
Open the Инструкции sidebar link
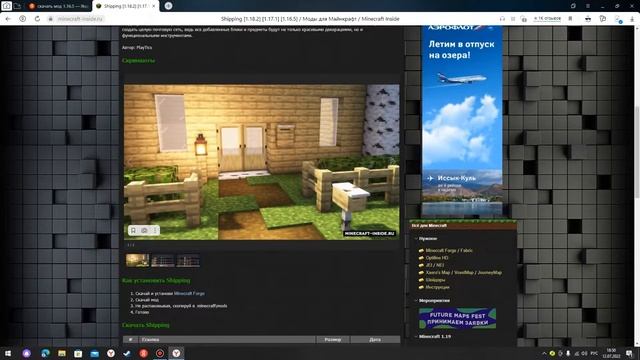point(437,287)
